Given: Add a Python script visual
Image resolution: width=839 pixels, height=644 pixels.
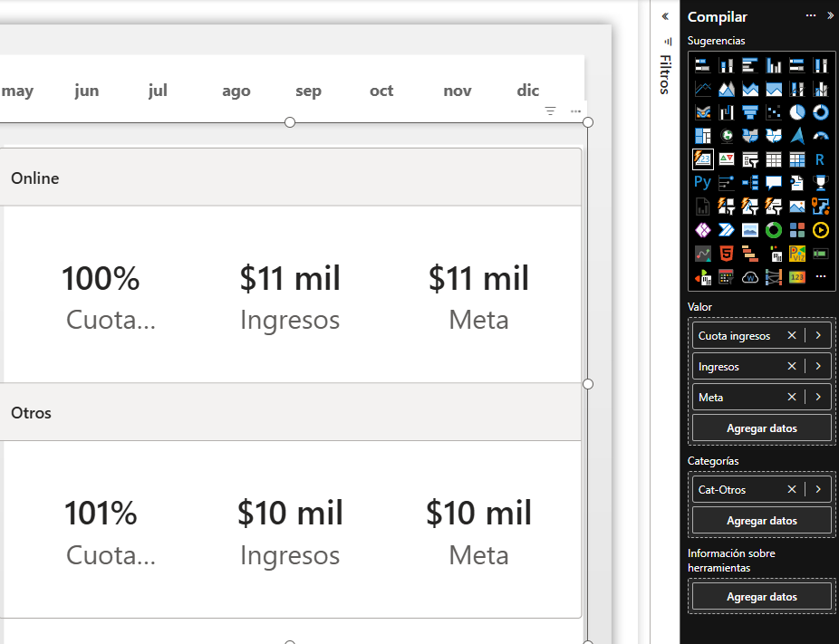Looking at the screenshot, I should click(x=702, y=183).
